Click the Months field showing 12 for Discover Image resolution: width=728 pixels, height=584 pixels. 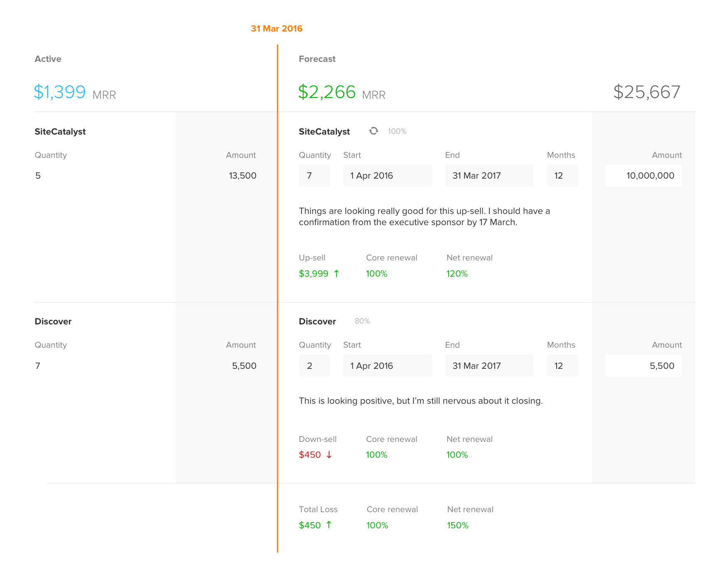[x=562, y=366]
